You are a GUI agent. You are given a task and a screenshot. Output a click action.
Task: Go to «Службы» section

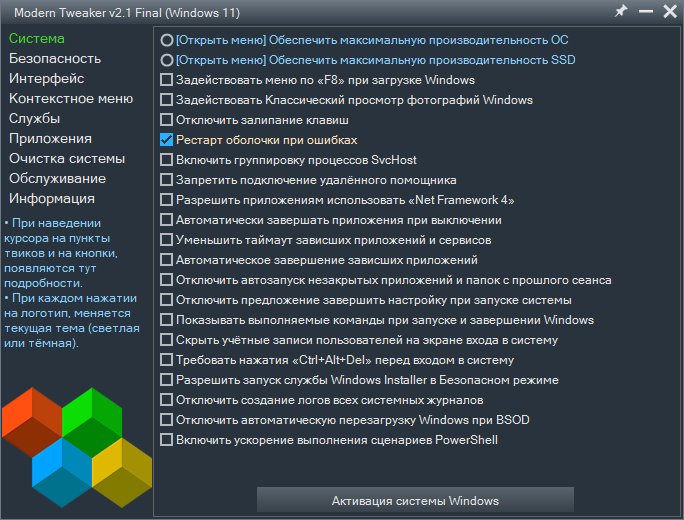pyautogui.click(x=35, y=118)
